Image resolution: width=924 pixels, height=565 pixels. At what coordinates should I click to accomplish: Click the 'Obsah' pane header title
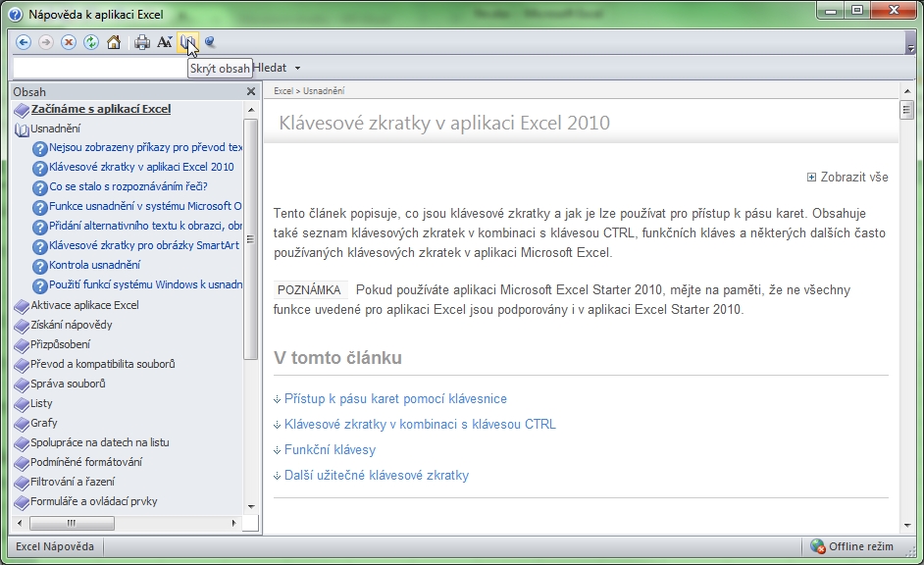pyautogui.click(x=29, y=92)
